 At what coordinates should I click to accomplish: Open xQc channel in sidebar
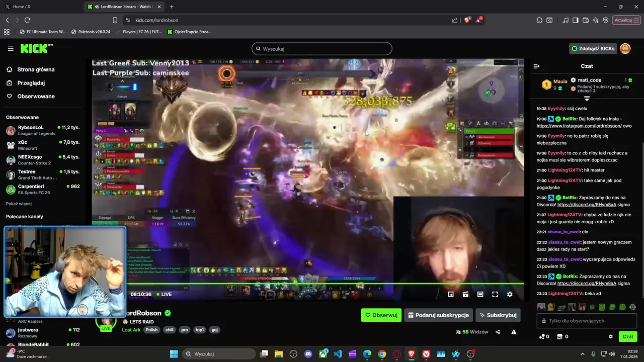pos(43,145)
